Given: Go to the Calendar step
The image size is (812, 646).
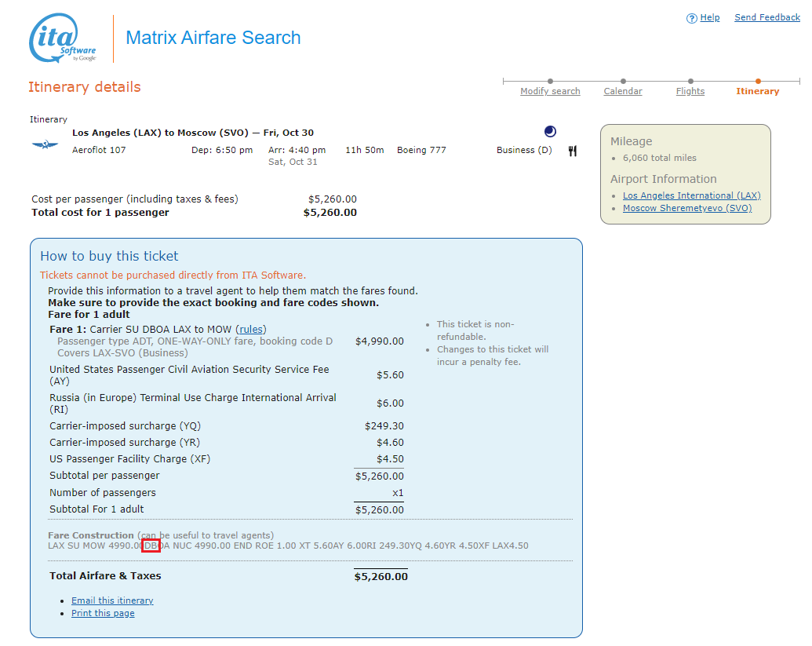Looking at the screenshot, I should [x=622, y=91].
